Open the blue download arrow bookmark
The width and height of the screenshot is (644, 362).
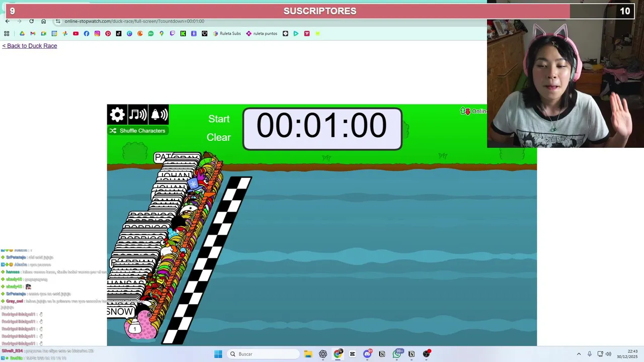pos(194,34)
